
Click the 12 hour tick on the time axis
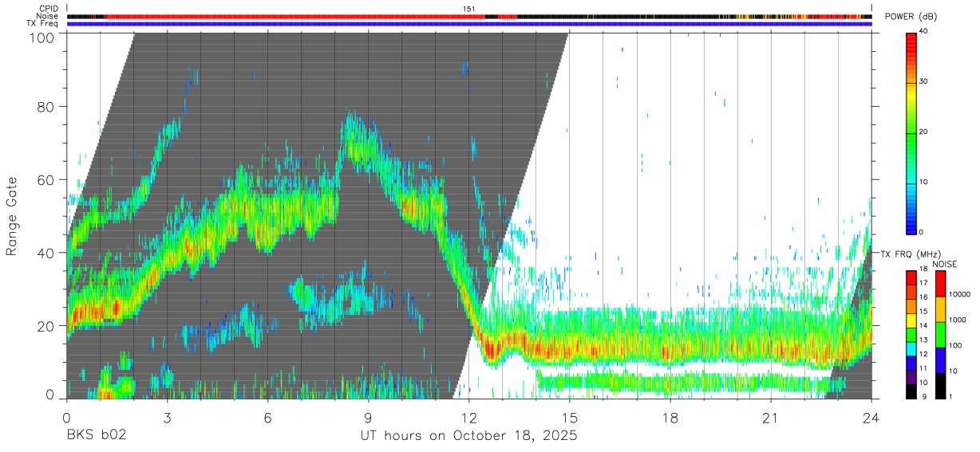pos(468,417)
